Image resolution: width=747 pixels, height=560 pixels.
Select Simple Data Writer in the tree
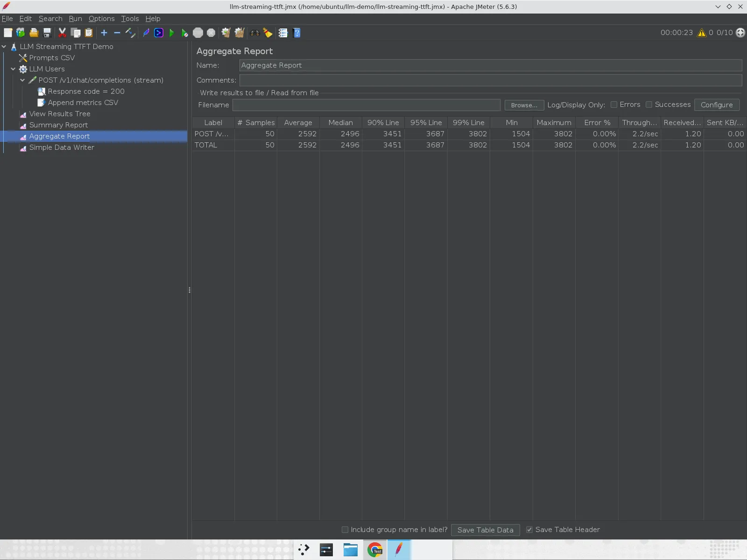[x=62, y=147]
